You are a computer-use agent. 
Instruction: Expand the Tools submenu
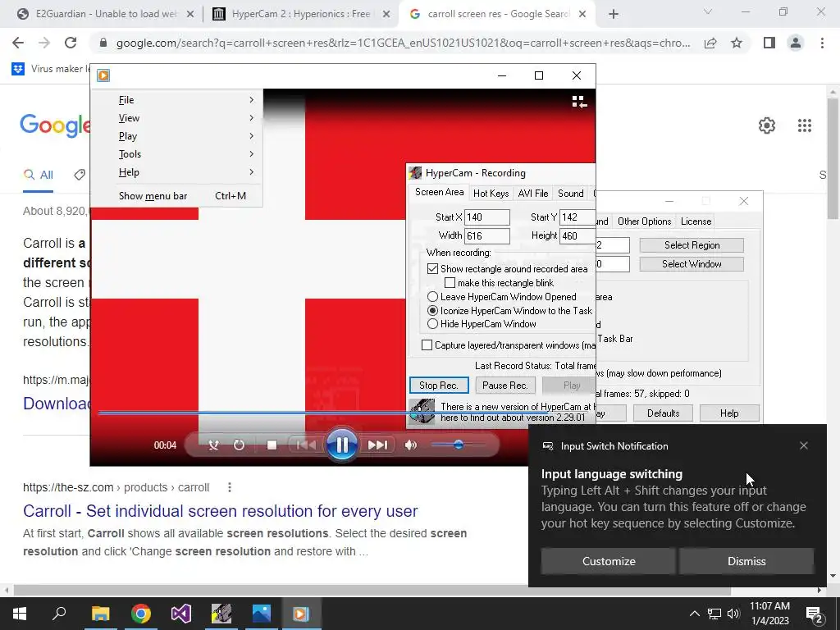(177, 154)
